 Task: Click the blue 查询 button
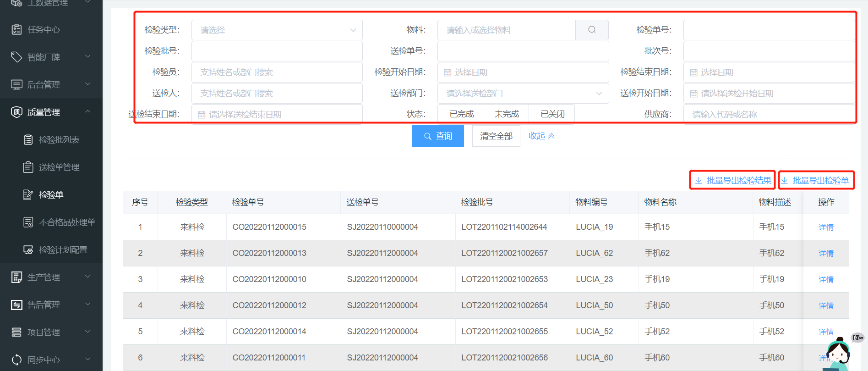(437, 136)
